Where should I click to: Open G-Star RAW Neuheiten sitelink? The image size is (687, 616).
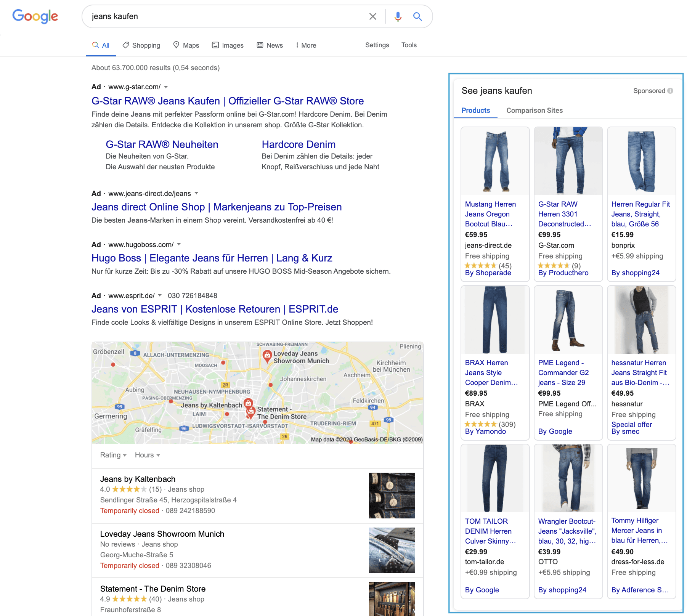point(162,144)
